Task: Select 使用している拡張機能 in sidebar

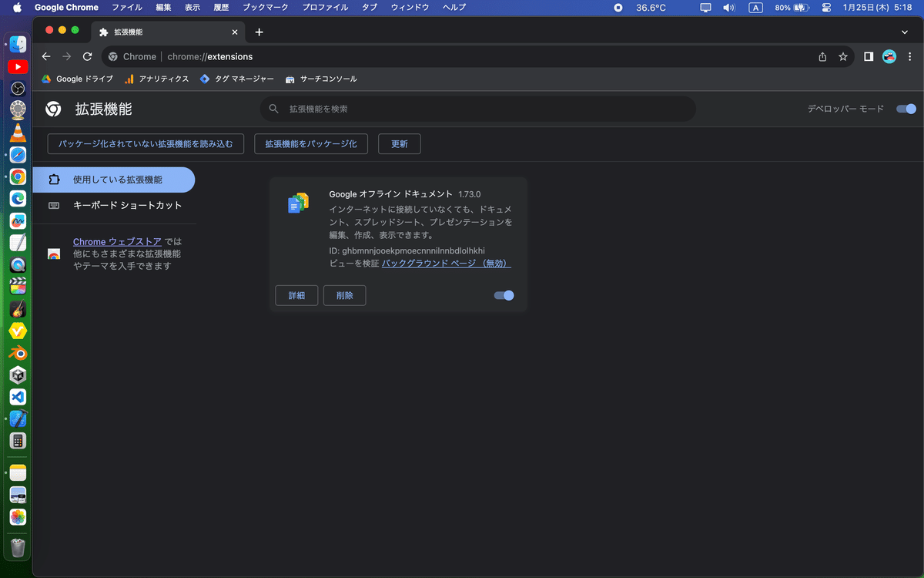Action: click(114, 180)
